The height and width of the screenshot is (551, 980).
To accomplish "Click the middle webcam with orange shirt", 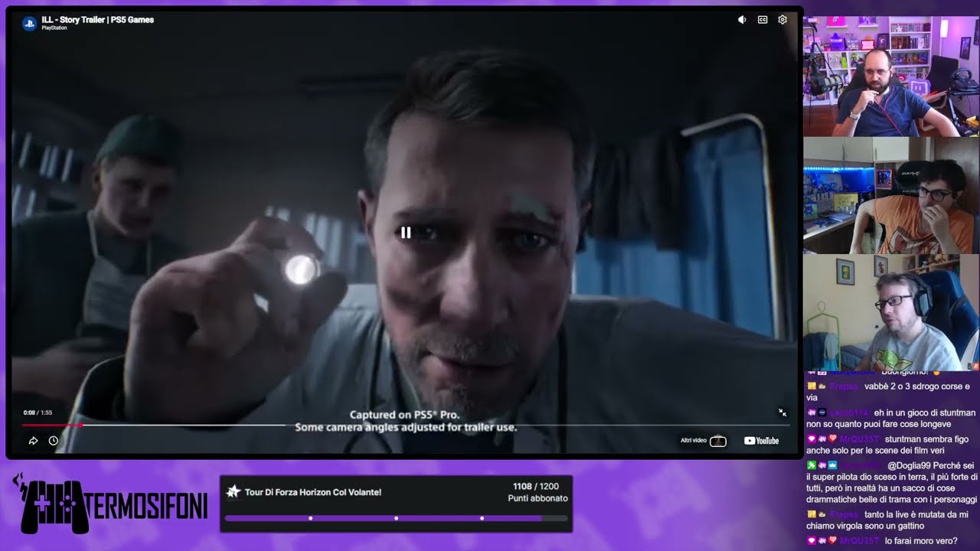I will 891,196.
